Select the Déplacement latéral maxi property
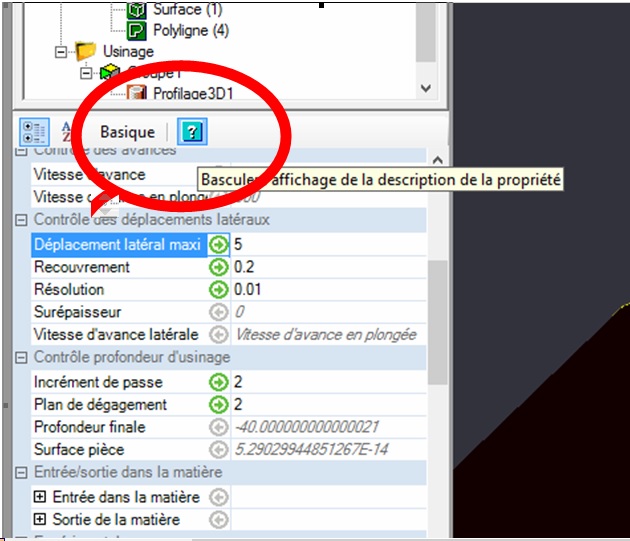The height and width of the screenshot is (541, 630). coord(119,244)
